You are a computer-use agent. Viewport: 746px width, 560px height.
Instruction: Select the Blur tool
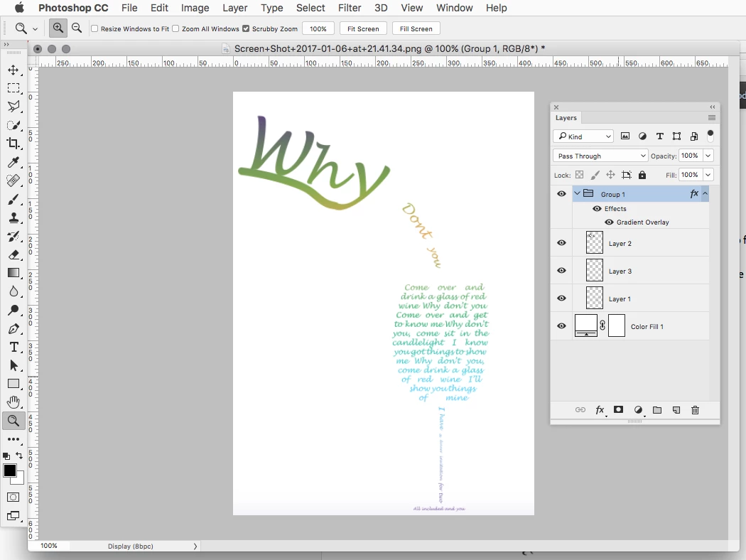pos(13,291)
